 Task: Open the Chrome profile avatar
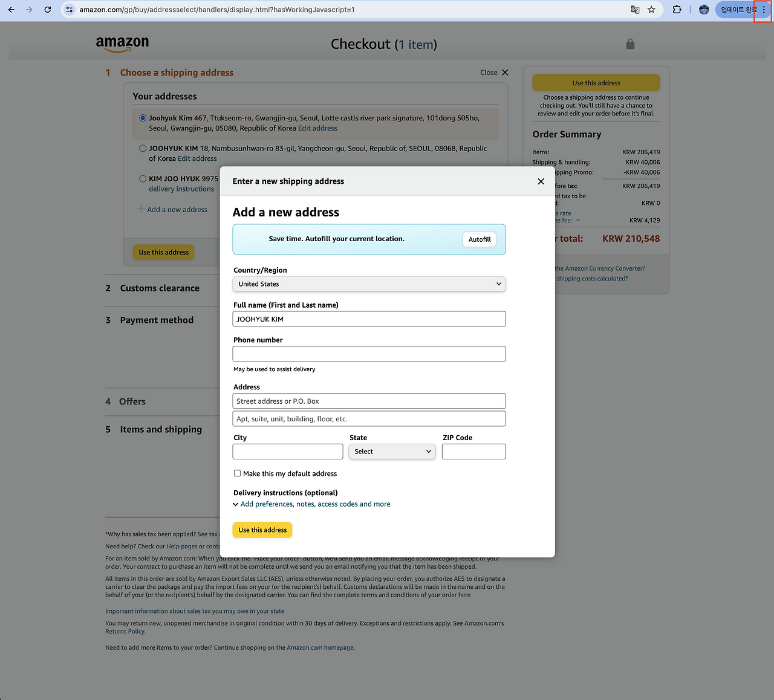(704, 10)
